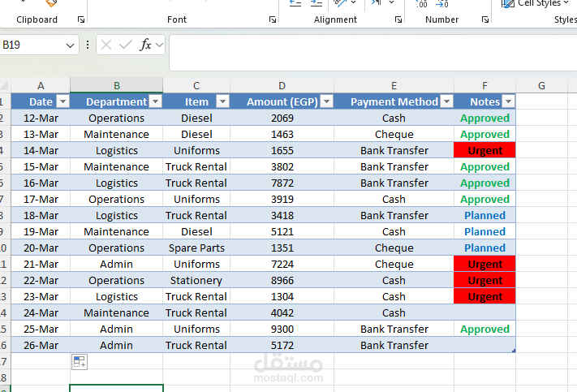Open the text direction dropdown arrow
Viewport: 577px width, 392px height.
click(391, 3)
